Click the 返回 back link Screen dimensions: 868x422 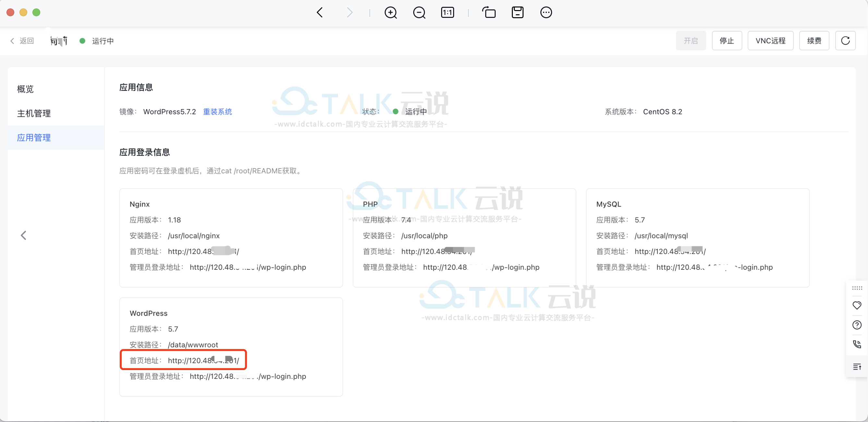[x=22, y=41]
